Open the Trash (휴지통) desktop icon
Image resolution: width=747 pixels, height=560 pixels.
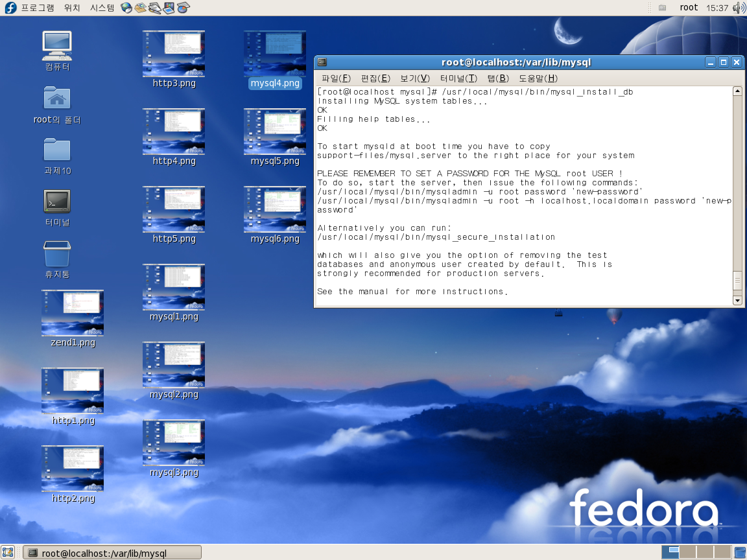click(x=57, y=254)
